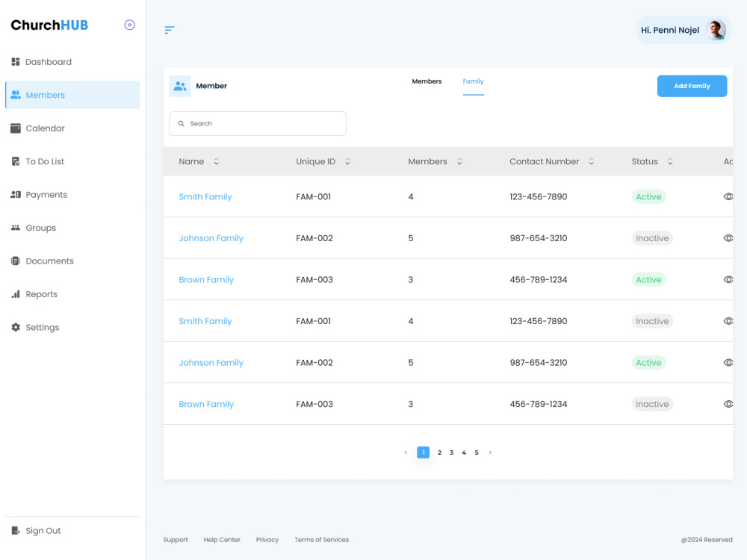Switch to the Members tab
Screen dimensions: 747x560
(x=427, y=81)
